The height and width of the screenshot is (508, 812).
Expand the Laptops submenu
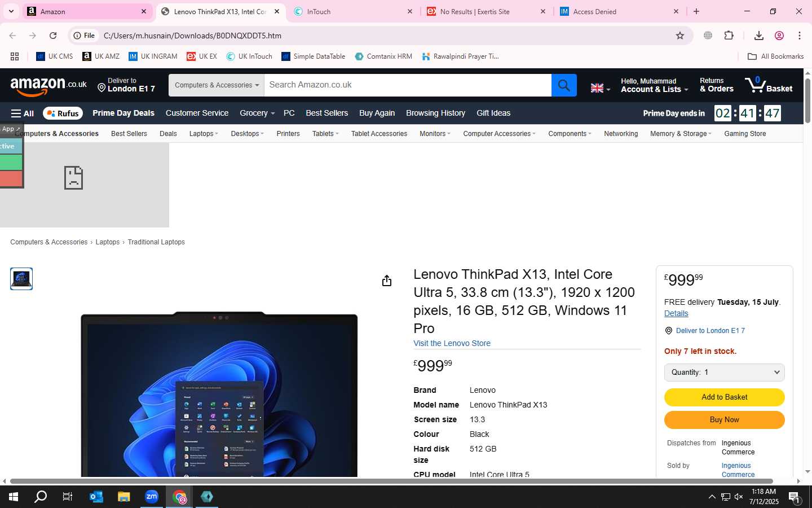click(x=204, y=134)
